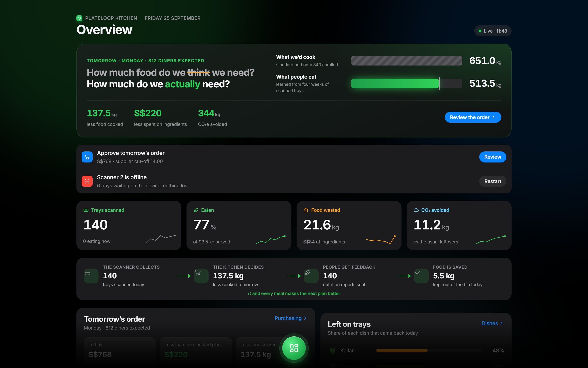Click Tomorrow Monday 812 diners expected label
The width and height of the screenshot is (588, 368).
(145, 61)
